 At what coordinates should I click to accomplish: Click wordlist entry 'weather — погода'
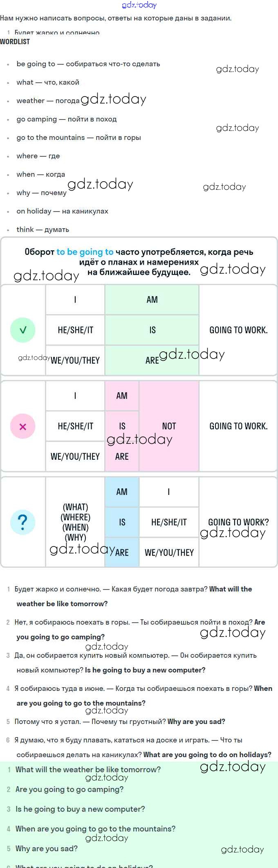(x=48, y=101)
